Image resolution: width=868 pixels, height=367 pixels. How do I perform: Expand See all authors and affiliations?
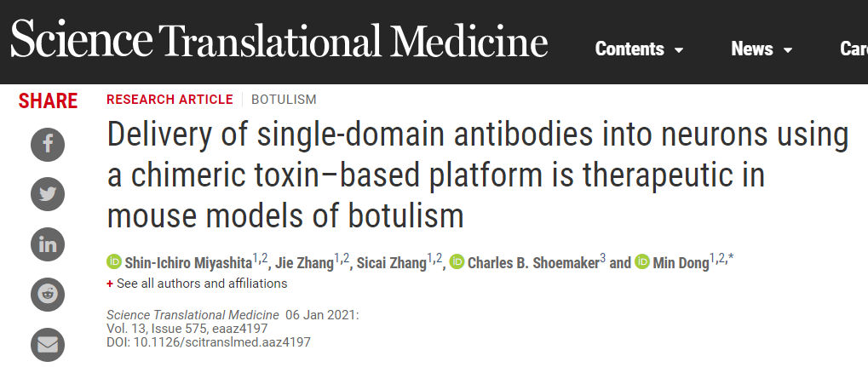[197, 284]
